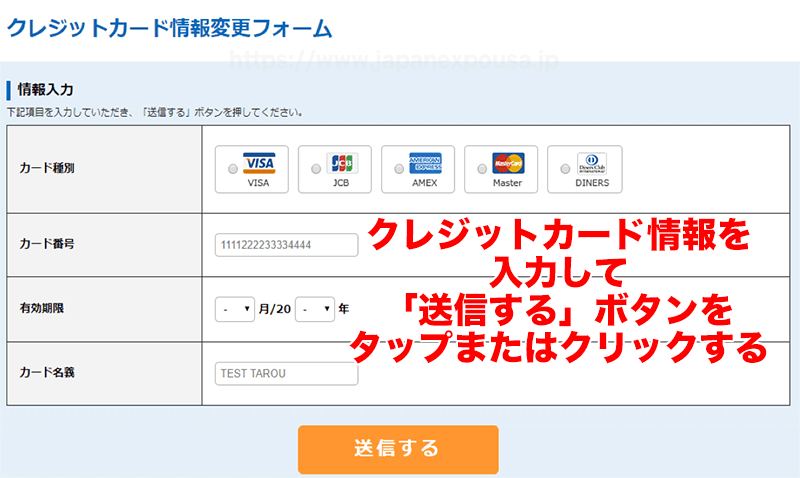Image resolution: width=800 pixels, height=478 pixels.
Task: Click the カード番号 row label
Action: [47, 244]
